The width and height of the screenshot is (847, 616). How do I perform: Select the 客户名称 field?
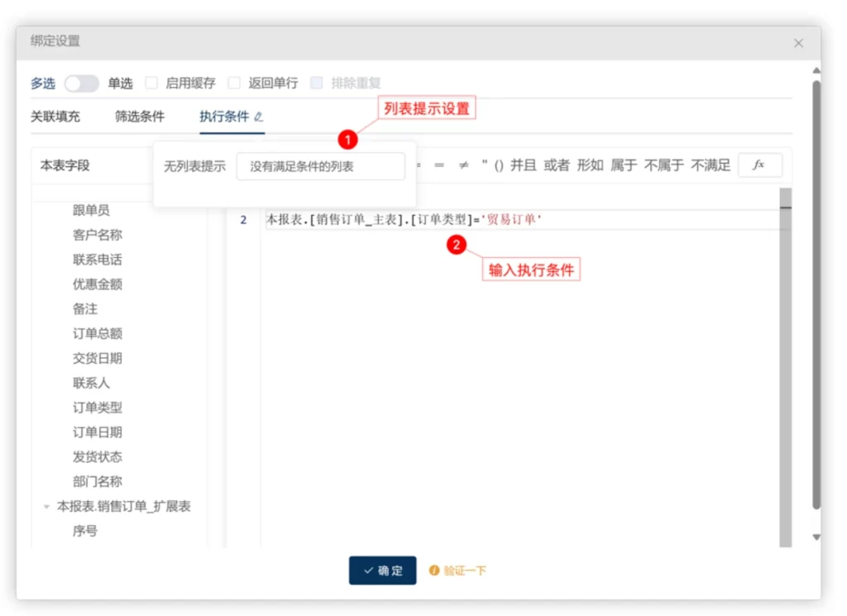click(98, 235)
